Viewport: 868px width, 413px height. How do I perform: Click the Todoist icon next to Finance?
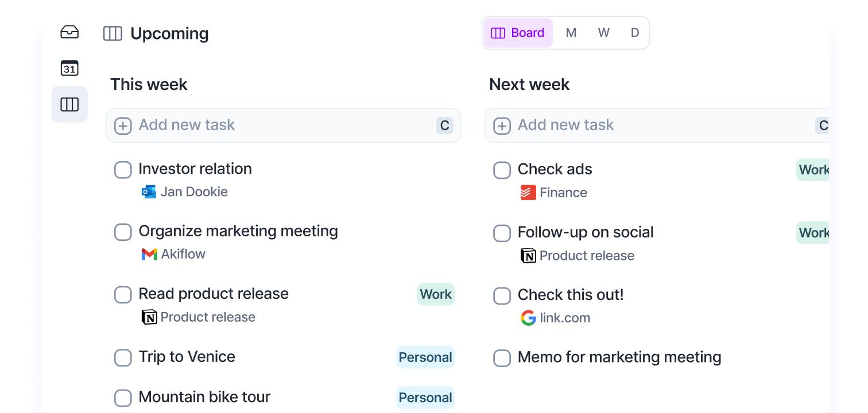tap(528, 192)
